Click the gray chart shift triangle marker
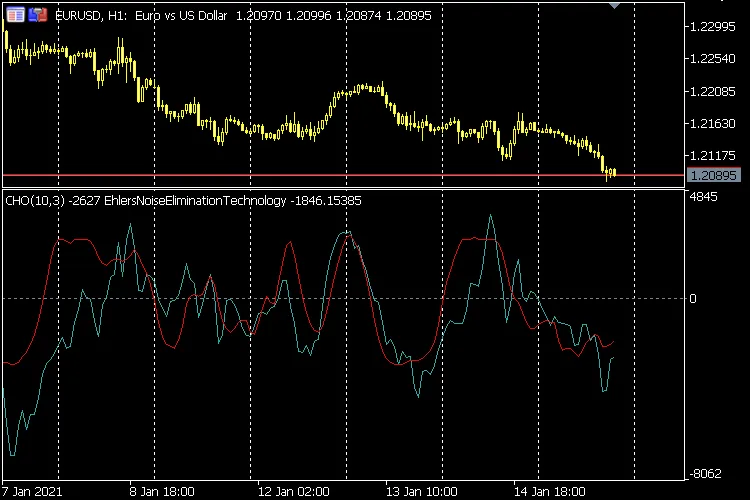Image resolution: width=750 pixels, height=500 pixels. point(615,6)
